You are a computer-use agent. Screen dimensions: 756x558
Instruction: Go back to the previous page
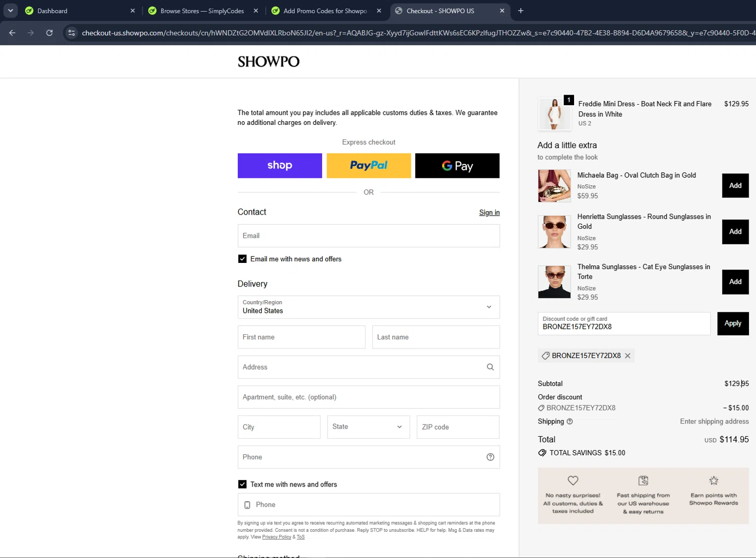(x=12, y=33)
